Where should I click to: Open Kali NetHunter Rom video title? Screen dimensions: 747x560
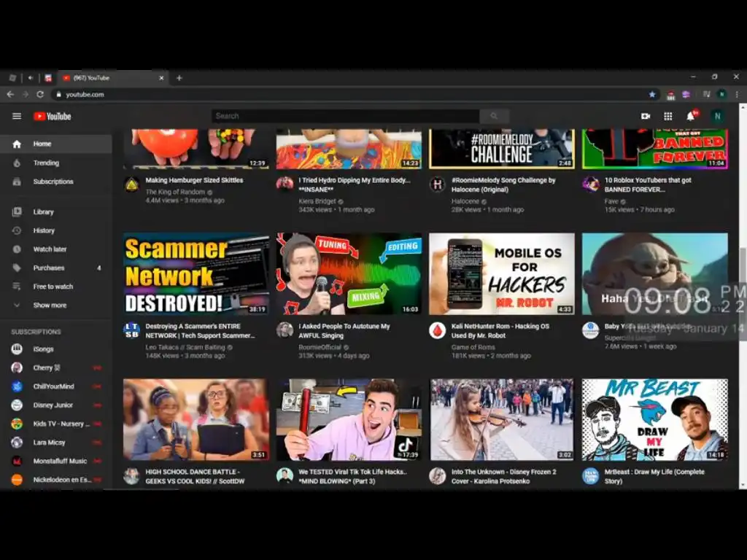point(500,331)
